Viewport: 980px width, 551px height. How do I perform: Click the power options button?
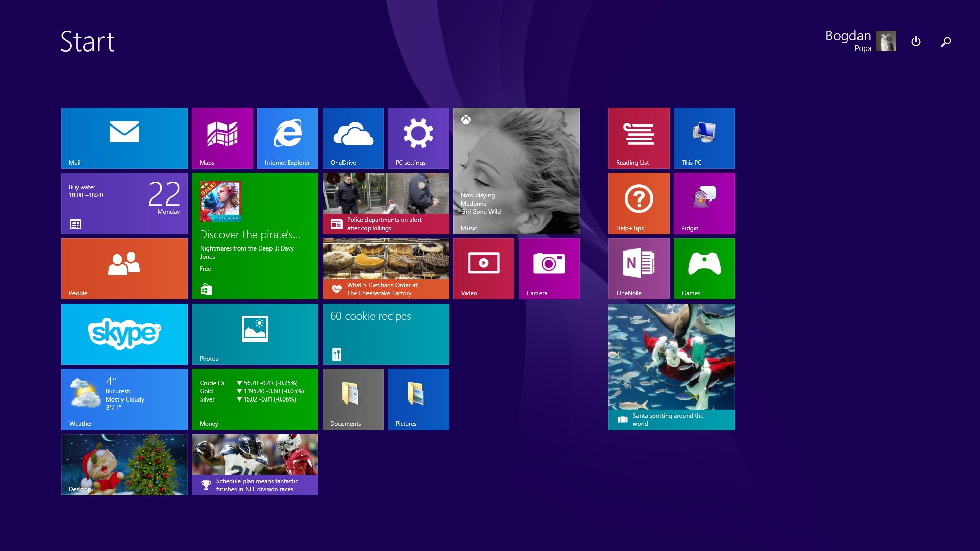[916, 41]
